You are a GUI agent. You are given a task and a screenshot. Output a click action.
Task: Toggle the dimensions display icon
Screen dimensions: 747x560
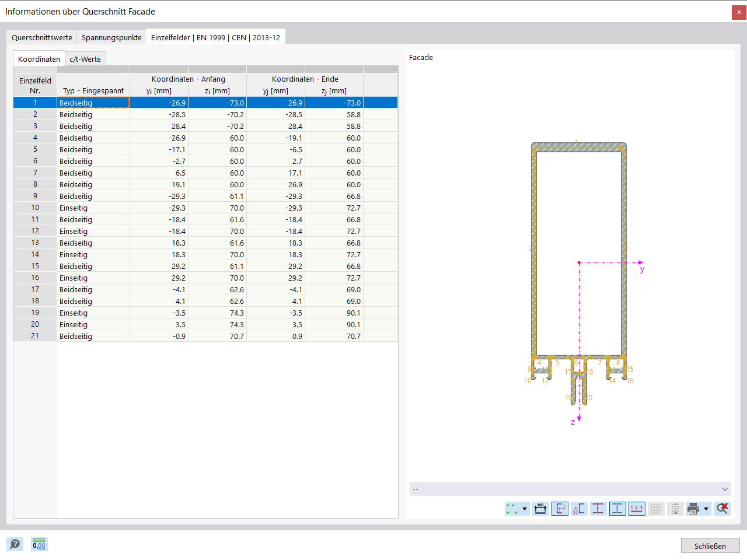tap(540, 509)
